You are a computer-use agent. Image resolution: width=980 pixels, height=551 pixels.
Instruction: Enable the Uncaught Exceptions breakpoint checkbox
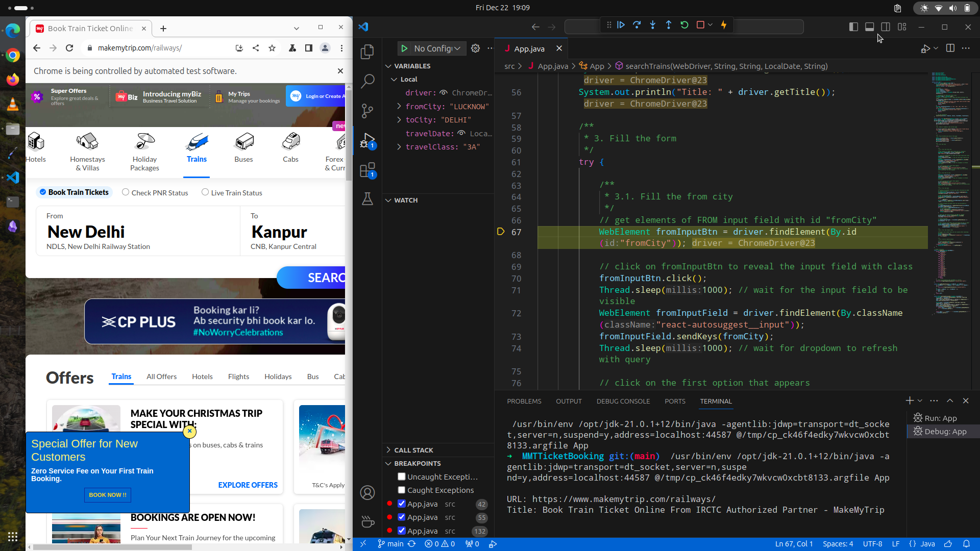[x=402, y=477]
